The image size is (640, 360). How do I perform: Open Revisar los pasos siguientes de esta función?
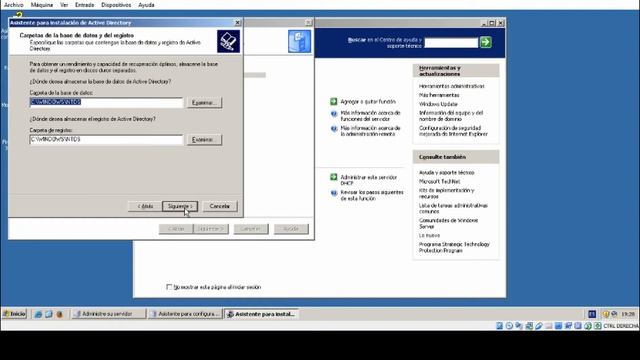coord(371,195)
